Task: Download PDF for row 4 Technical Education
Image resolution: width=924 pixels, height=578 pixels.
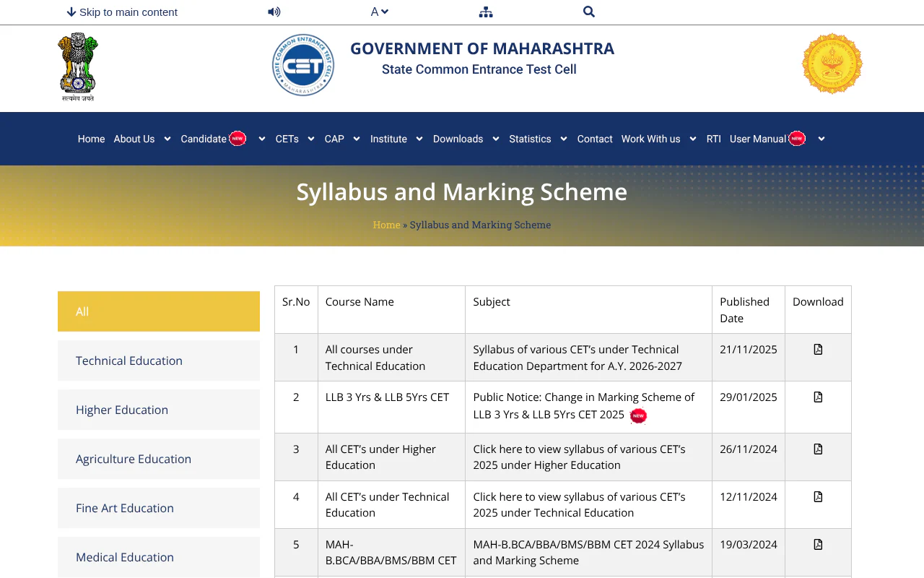Action: coord(818,497)
